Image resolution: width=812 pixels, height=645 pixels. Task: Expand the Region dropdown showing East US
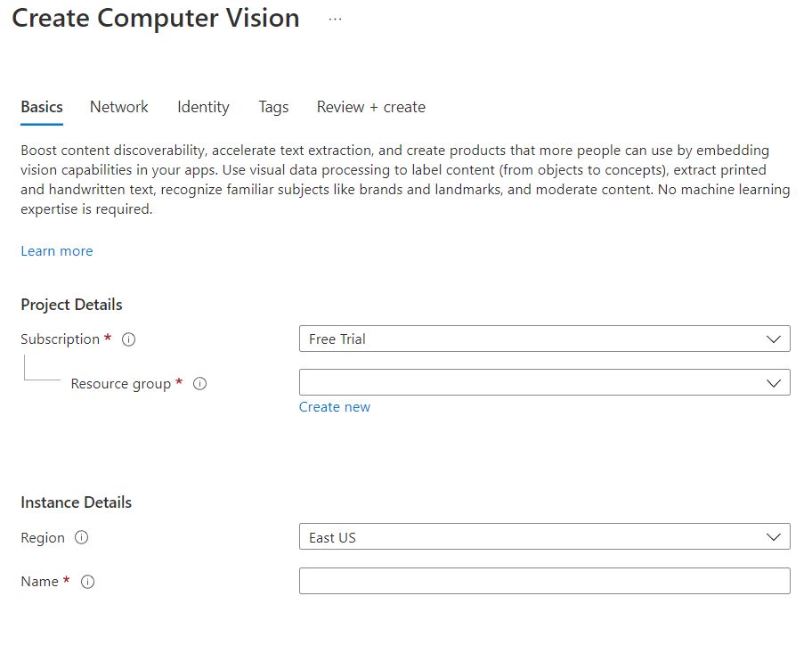(x=544, y=537)
